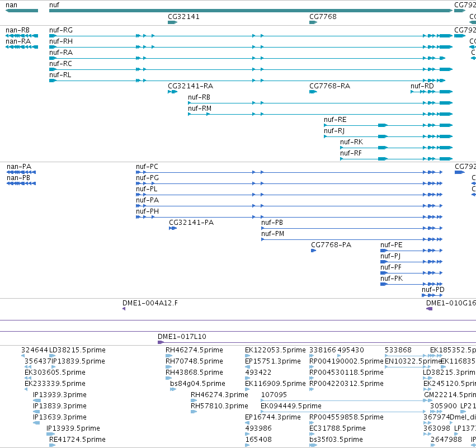Select the nuf-PJ protein label
This screenshot has height=448, width=476.
(390, 256)
